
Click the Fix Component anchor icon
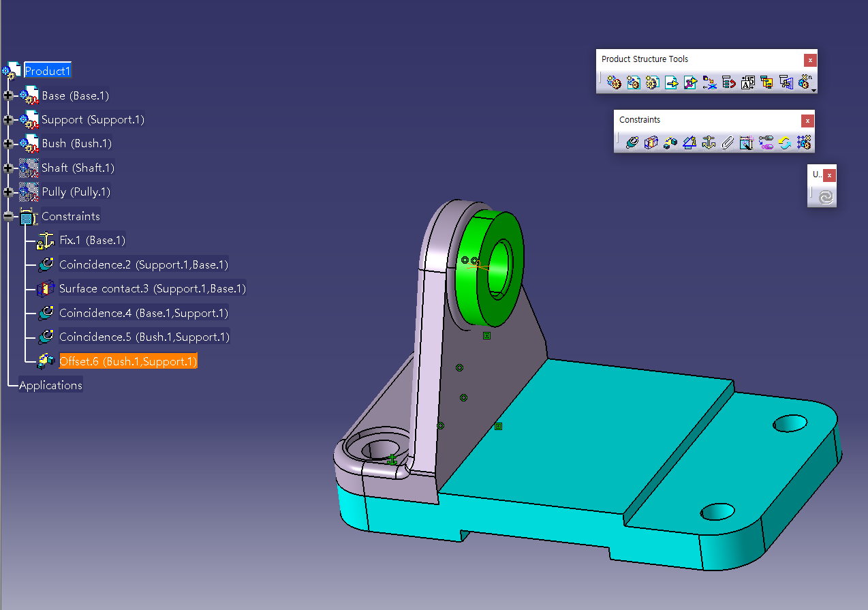(709, 142)
